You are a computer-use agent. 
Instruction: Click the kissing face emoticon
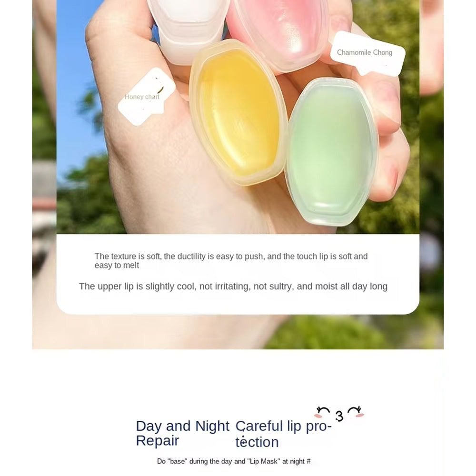(339, 414)
